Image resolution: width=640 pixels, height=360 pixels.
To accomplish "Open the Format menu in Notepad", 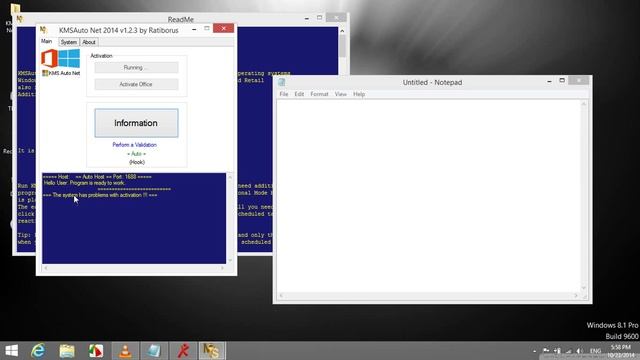I will (x=319, y=94).
